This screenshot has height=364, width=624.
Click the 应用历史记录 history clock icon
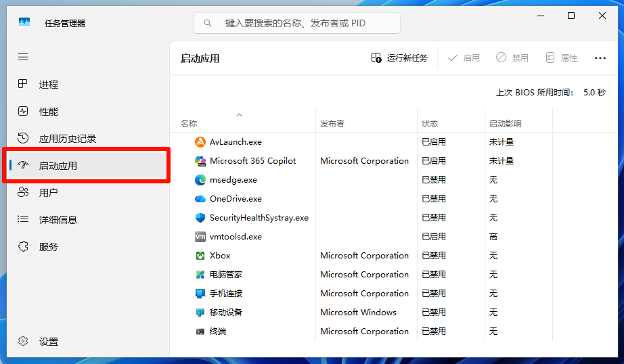23,138
